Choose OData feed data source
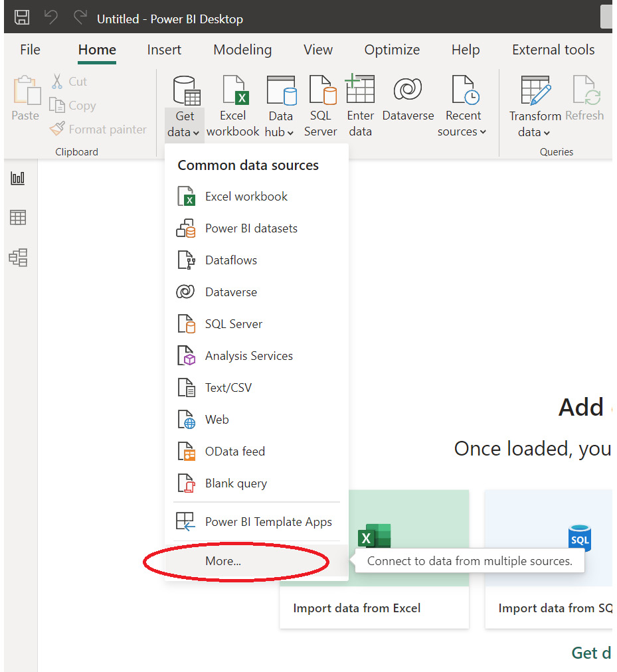The width and height of the screenshot is (617, 672). (256, 452)
